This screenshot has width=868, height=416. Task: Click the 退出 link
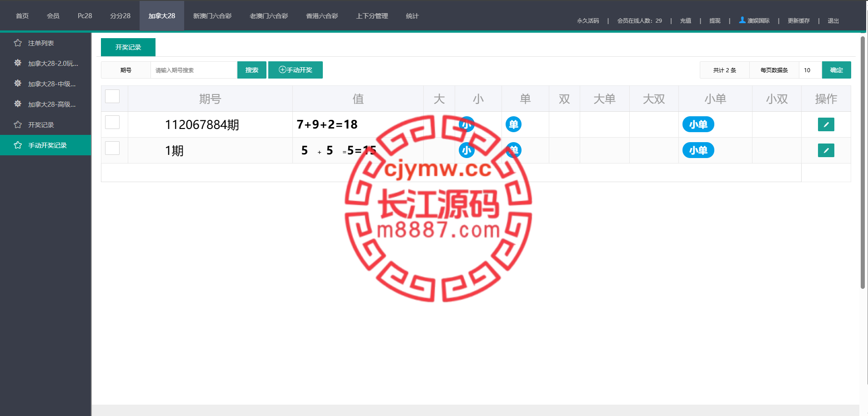click(x=833, y=21)
